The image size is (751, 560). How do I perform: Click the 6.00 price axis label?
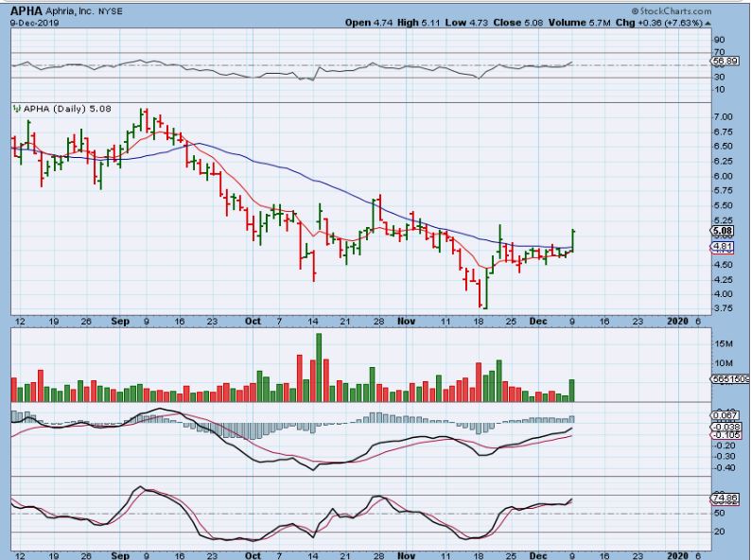(x=724, y=176)
